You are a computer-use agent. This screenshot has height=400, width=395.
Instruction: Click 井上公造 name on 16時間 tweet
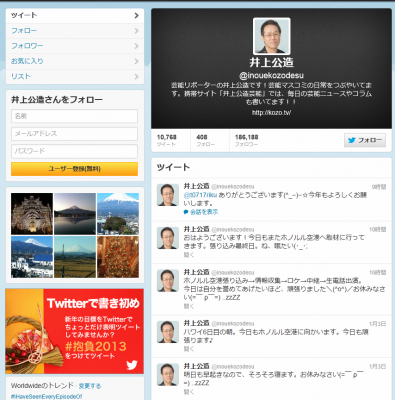[197, 272]
